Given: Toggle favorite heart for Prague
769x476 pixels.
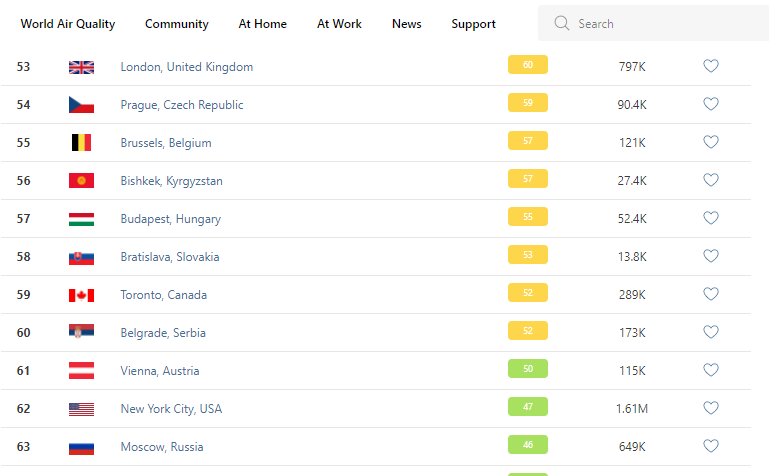Looking at the screenshot, I should click(711, 105).
